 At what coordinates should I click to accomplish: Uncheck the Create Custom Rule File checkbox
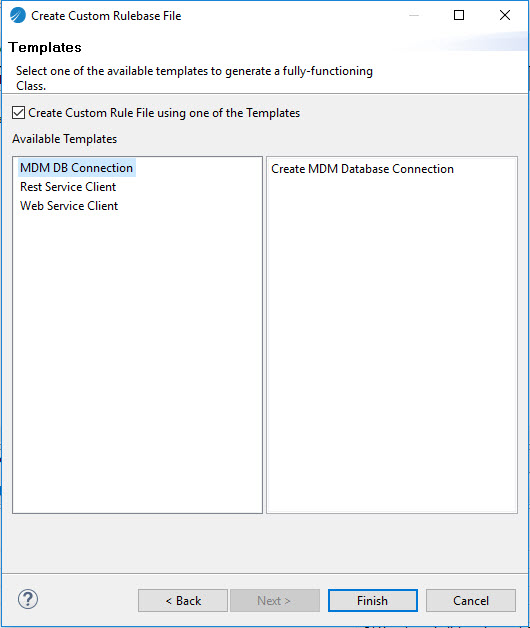tap(18, 113)
